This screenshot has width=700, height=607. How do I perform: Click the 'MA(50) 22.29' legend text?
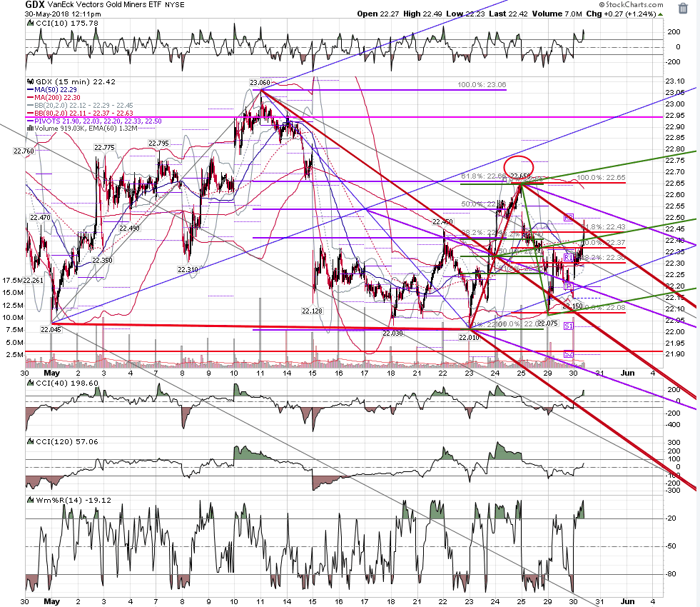point(56,90)
